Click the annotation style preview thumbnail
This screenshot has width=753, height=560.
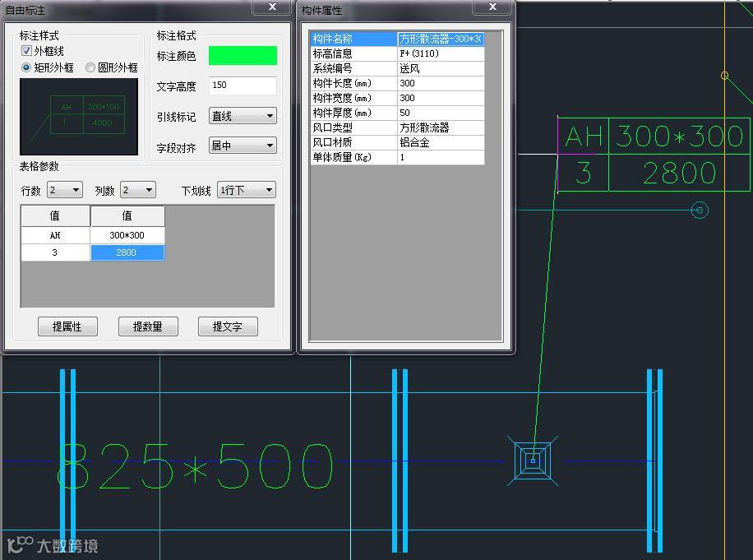(79, 117)
